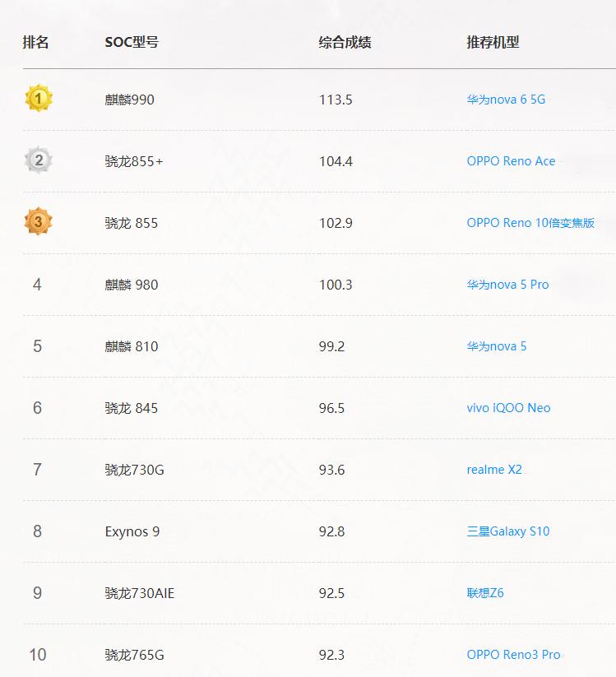Follow the 华为nova 5 recommended model link
Viewport: 616px width, 677px height.
coord(497,346)
